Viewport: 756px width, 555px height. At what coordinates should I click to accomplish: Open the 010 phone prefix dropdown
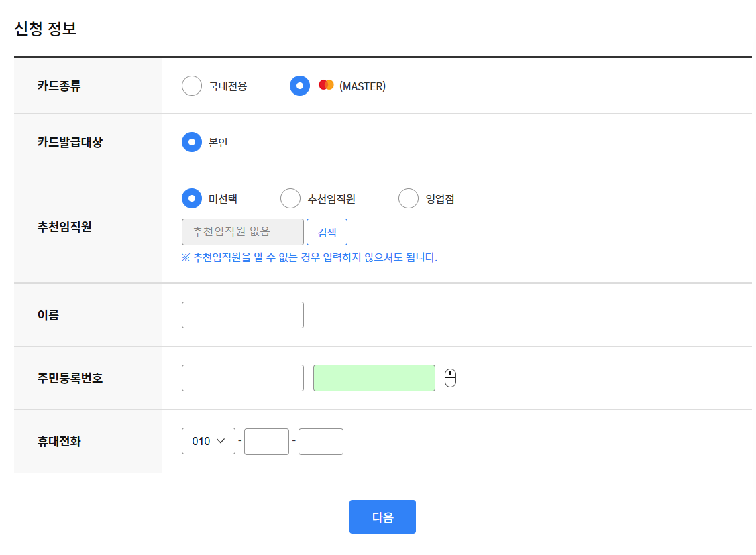tap(208, 441)
